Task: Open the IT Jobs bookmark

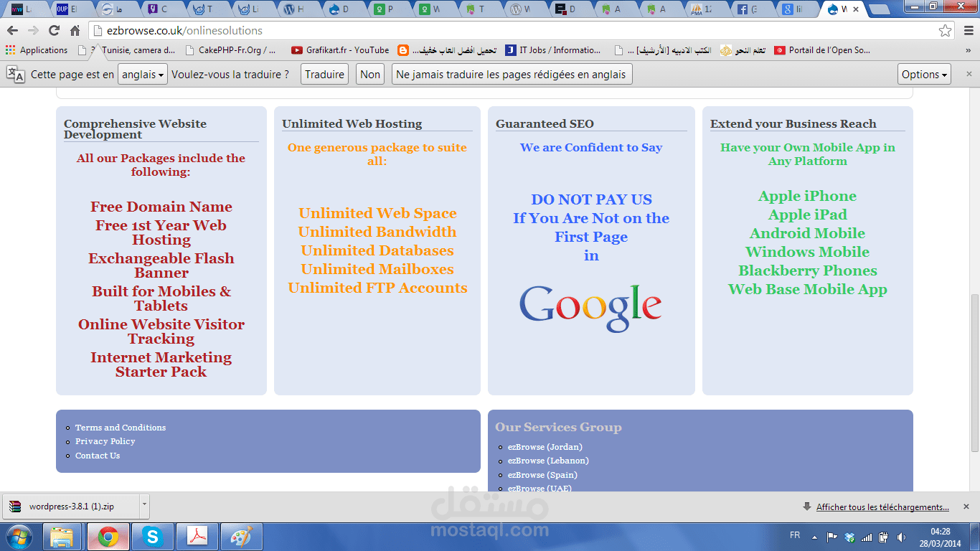Action: tap(553, 50)
